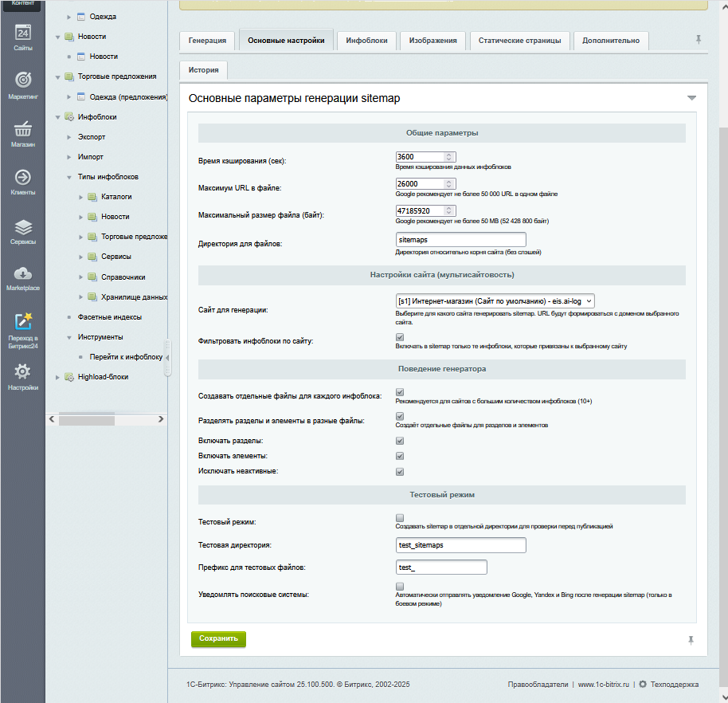Open the Сайт для генерации dropdown
Screen dimensions: 728x703
(495, 301)
